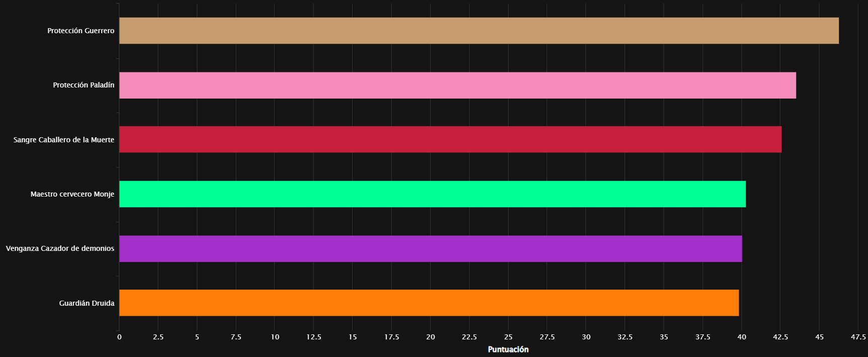The height and width of the screenshot is (357, 868).
Task: Select the '17.5' axis tick value
Action: 391,337
